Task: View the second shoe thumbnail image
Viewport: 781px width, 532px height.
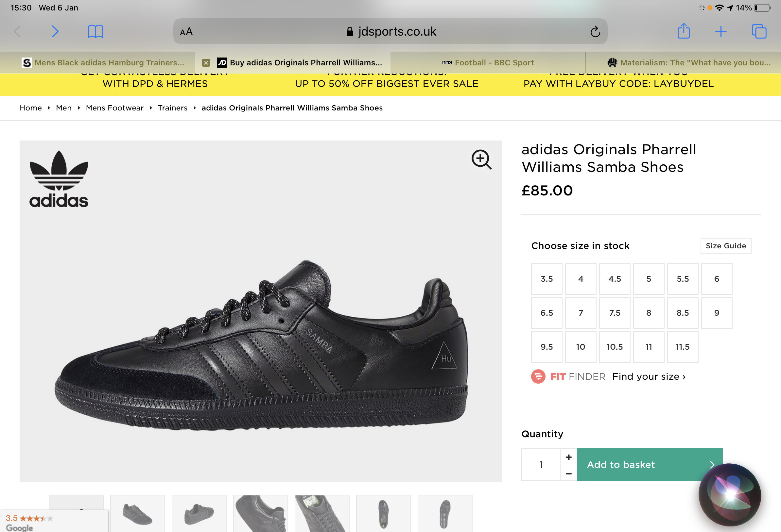Action: [x=137, y=513]
